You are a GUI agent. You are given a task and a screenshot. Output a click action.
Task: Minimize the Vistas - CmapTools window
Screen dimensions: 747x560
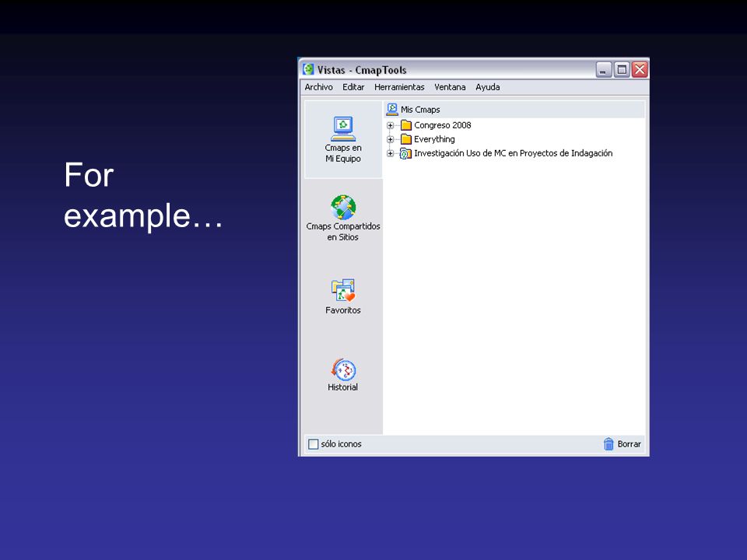click(604, 69)
